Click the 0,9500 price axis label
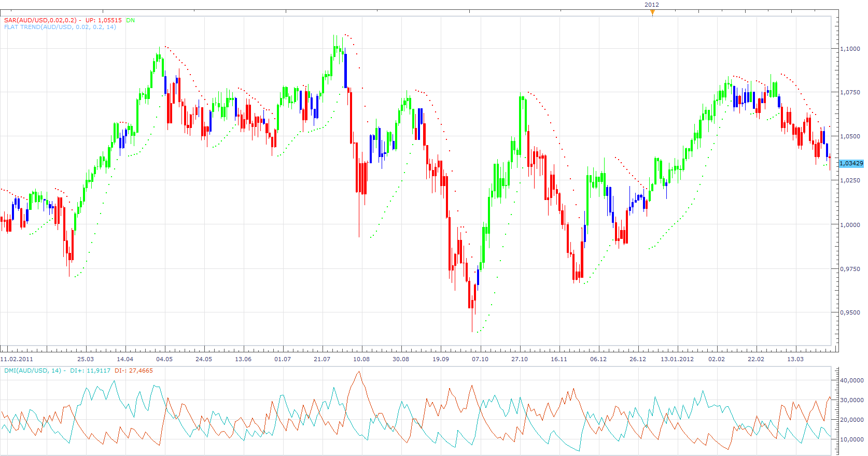This screenshot has width=868, height=456. [850, 312]
